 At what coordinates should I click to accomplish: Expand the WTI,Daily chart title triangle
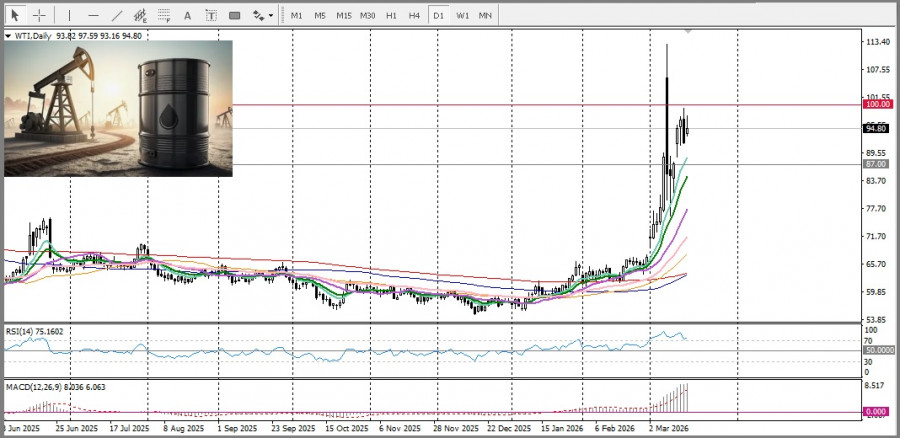coord(9,35)
